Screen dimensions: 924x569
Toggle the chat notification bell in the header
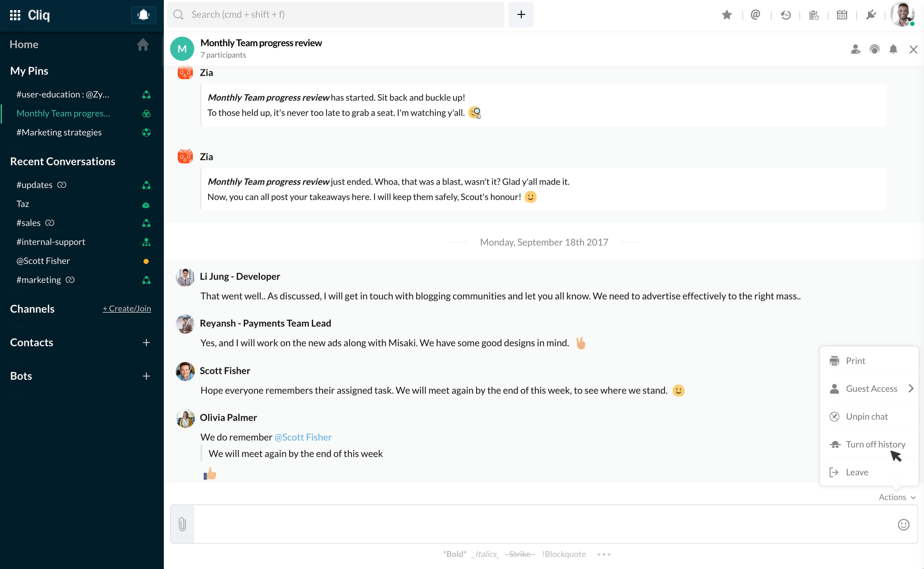click(894, 49)
